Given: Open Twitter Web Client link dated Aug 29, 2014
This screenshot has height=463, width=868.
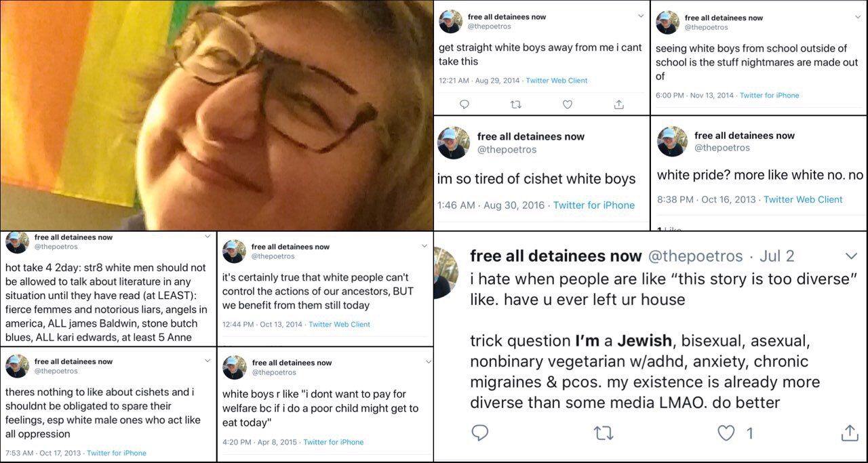Looking at the screenshot, I should pos(557,80).
